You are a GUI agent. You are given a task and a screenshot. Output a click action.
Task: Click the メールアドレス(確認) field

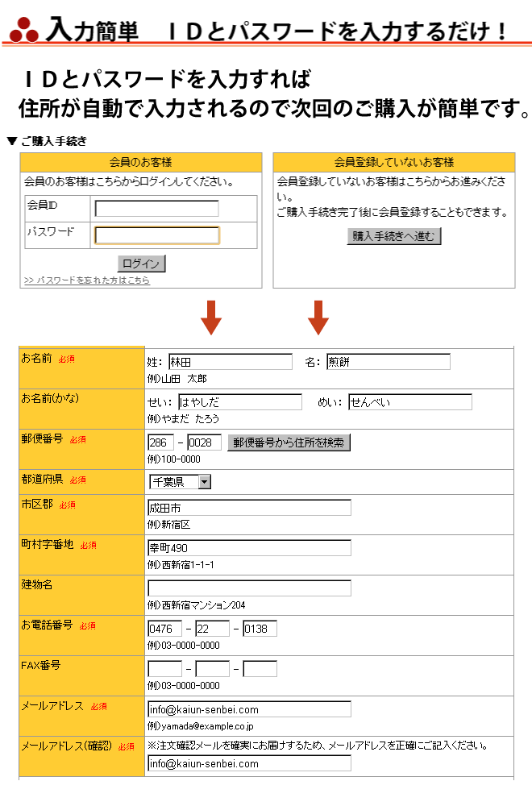[x=249, y=763]
